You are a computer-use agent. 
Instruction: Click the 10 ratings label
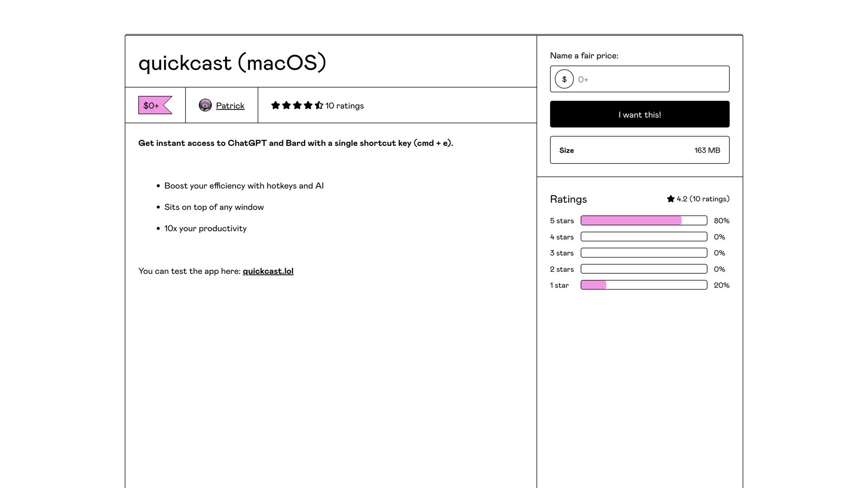click(344, 105)
